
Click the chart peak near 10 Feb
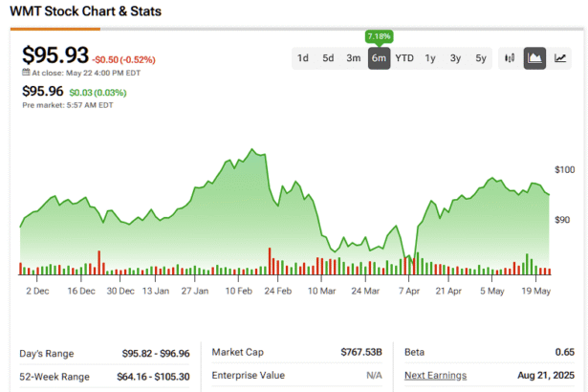pyautogui.click(x=251, y=150)
